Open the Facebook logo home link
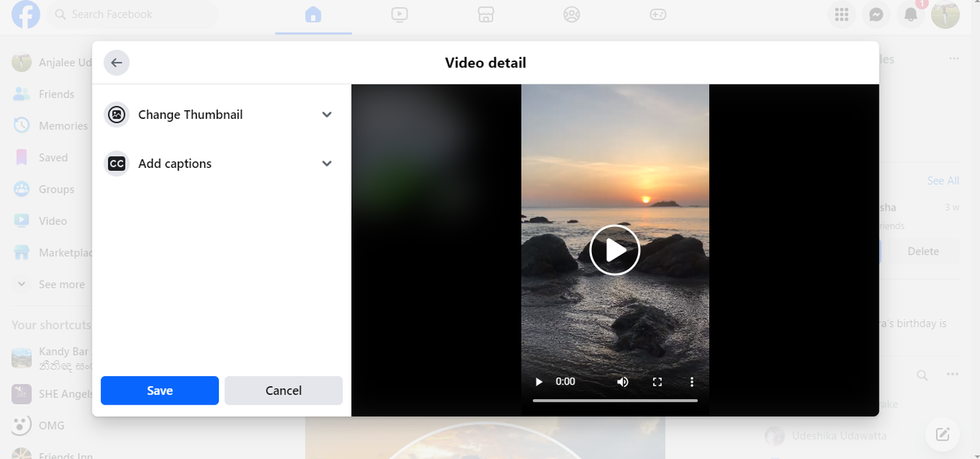This screenshot has width=980, height=459. coord(25,15)
